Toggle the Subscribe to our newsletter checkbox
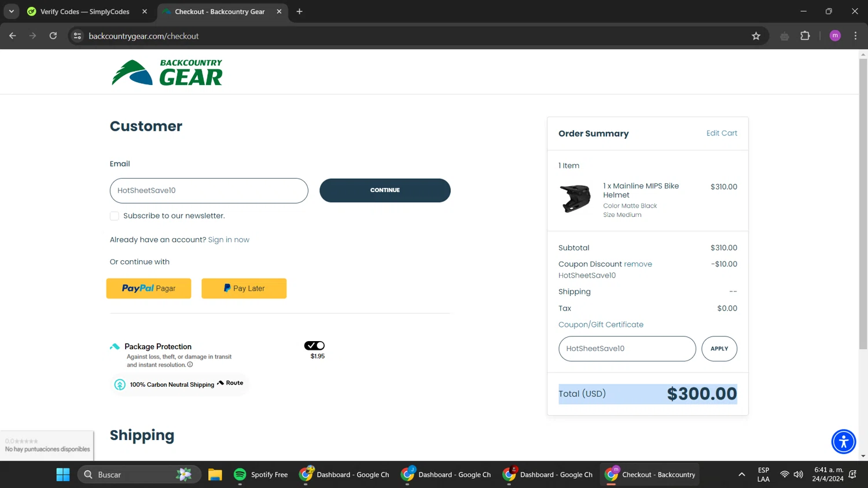Image resolution: width=868 pixels, height=488 pixels. pyautogui.click(x=115, y=216)
